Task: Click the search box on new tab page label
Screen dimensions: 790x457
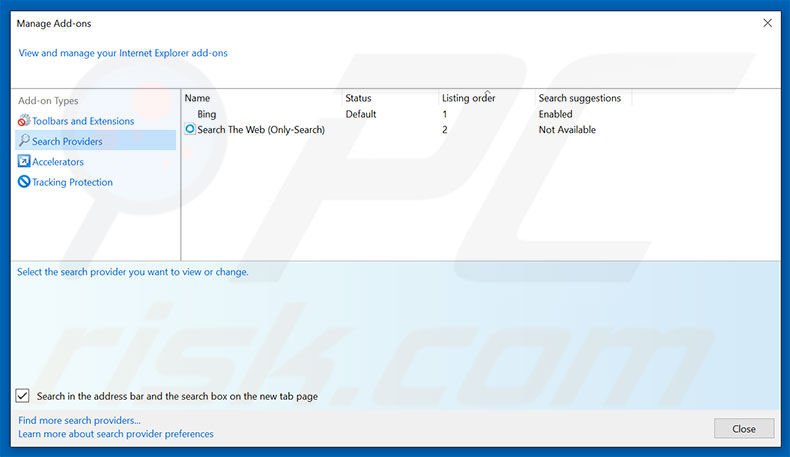Action: point(177,396)
